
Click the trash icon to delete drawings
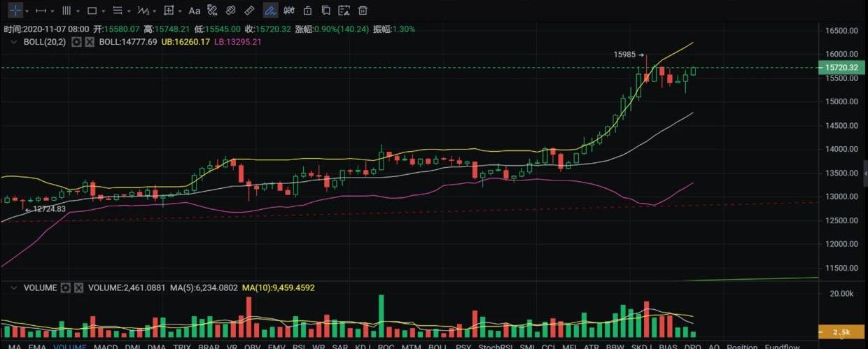click(x=363, y=10)
